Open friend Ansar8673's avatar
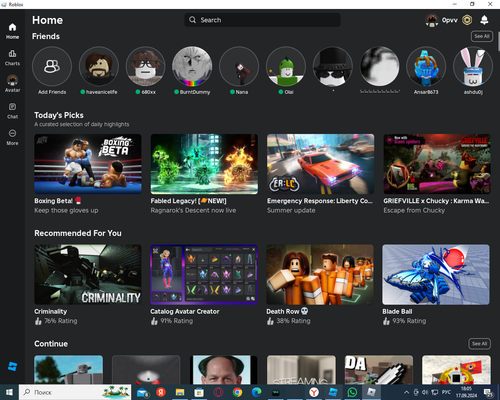The width and height of the screenshot is (500, 400). 426,66
